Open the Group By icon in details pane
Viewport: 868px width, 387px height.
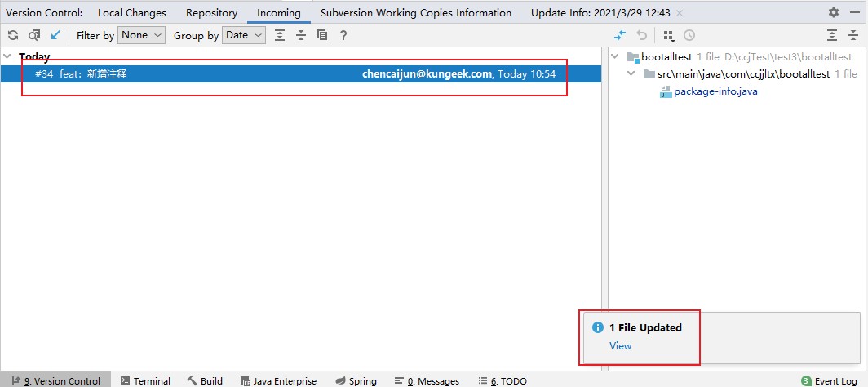668,35
